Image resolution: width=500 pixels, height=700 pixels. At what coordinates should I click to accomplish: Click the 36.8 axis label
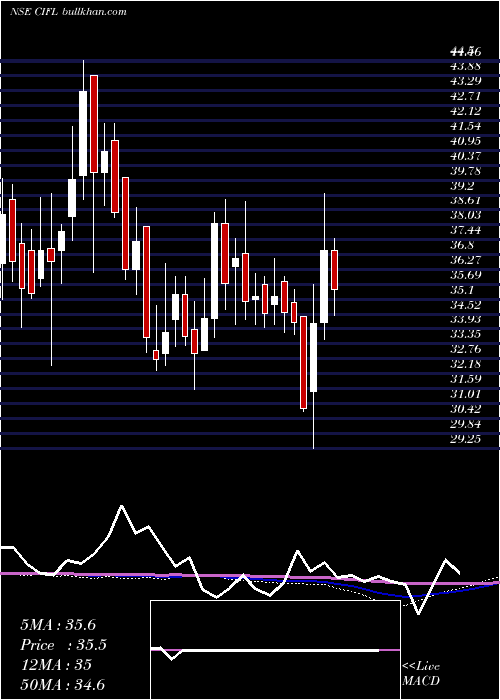tap(462, 245)
